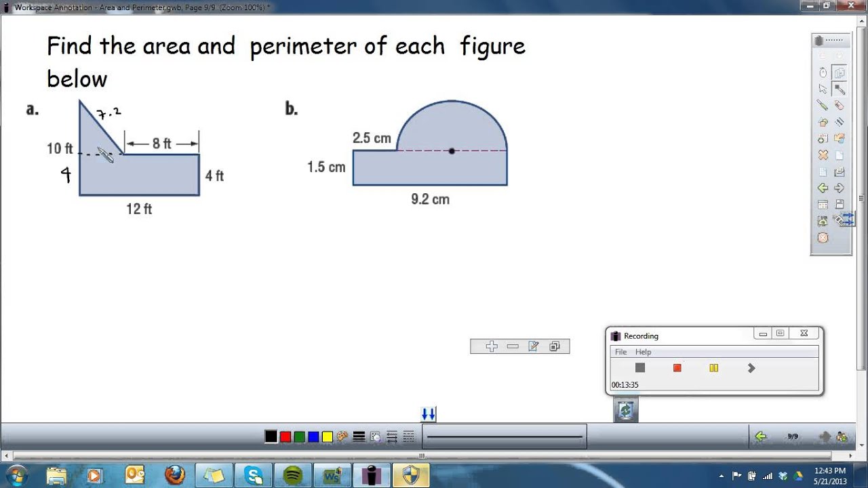
Task: Click the 00:13:35 recording timer
Action: click(x=625, y=385)
